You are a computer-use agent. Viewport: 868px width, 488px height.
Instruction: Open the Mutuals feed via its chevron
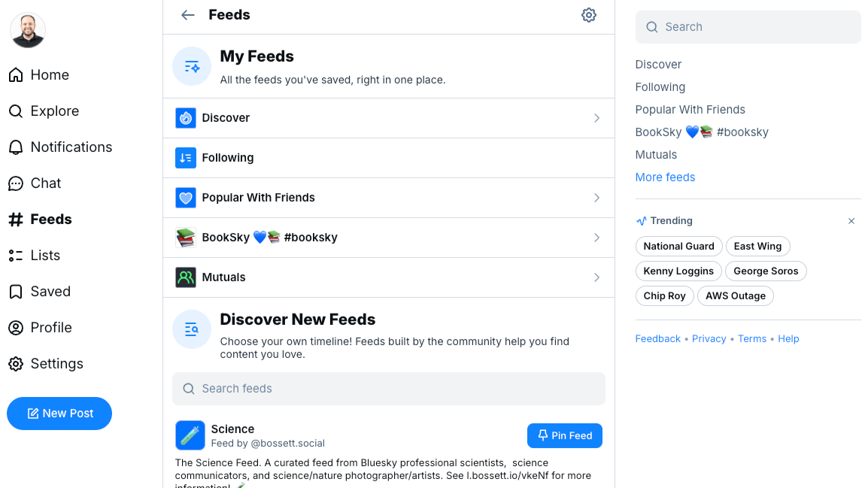(x=596, y=277)
